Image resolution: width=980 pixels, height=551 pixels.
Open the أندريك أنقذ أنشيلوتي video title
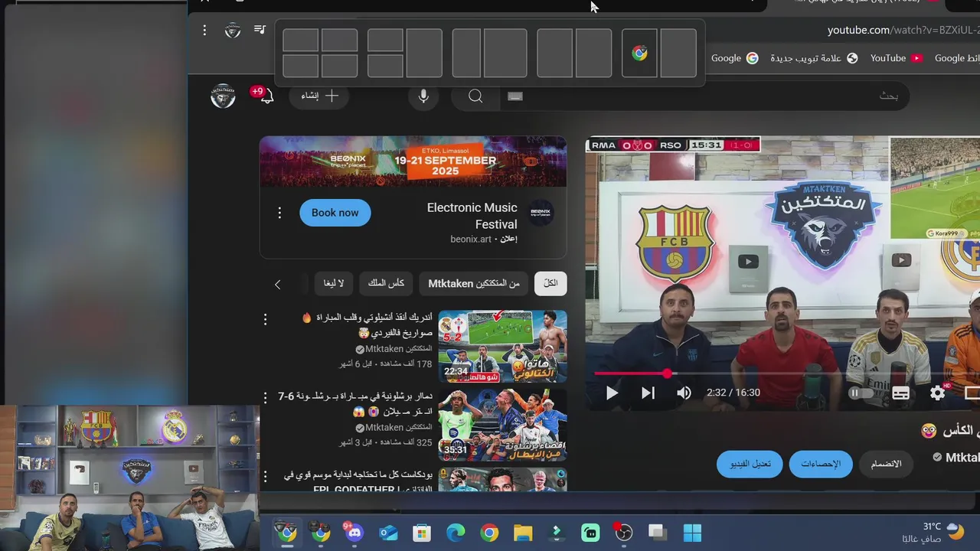(367, 325)
